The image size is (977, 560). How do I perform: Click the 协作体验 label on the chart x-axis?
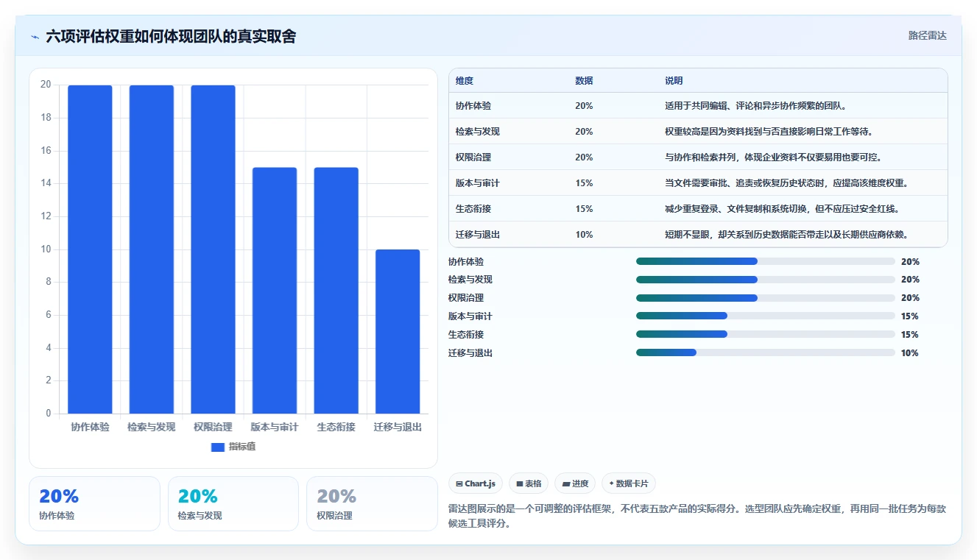(x=90, y=427)
